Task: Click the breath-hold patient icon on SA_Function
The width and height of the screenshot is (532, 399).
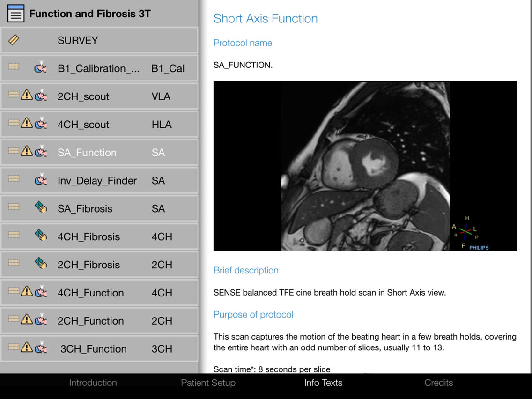Action: [x=40, y=151]
